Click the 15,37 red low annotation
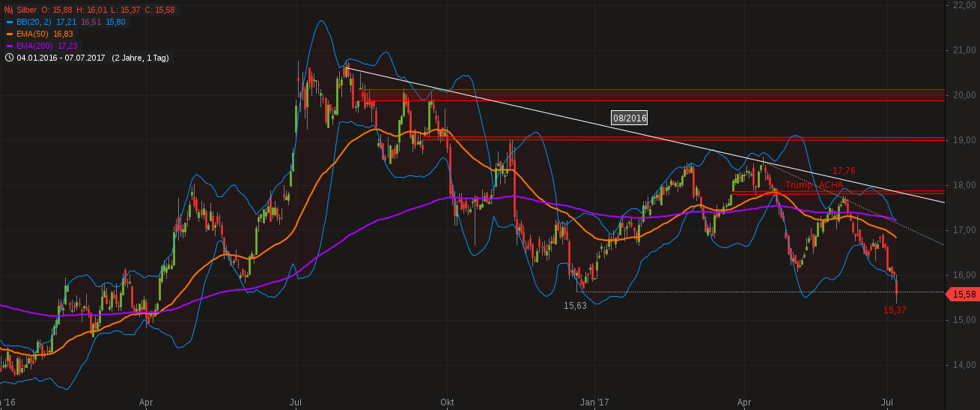Image resolution: width=980 pixels, height=410 pixels. (x=895, y=310)
